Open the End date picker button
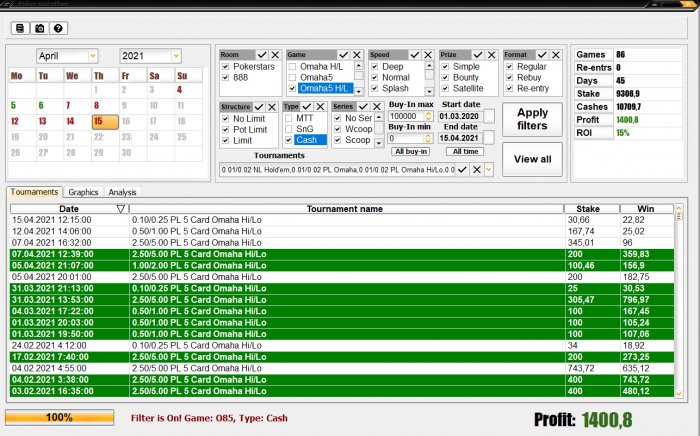Viewport: 700px width, 436px height. 489,138
